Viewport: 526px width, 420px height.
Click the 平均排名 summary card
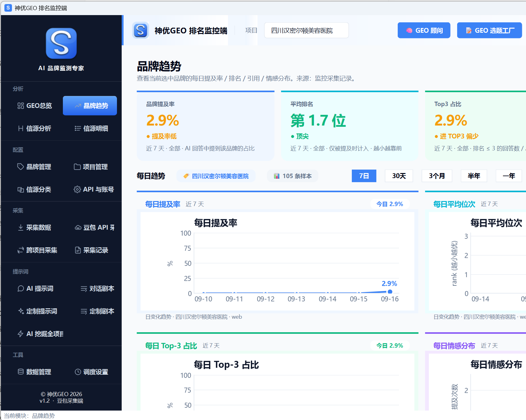point(350,126)
